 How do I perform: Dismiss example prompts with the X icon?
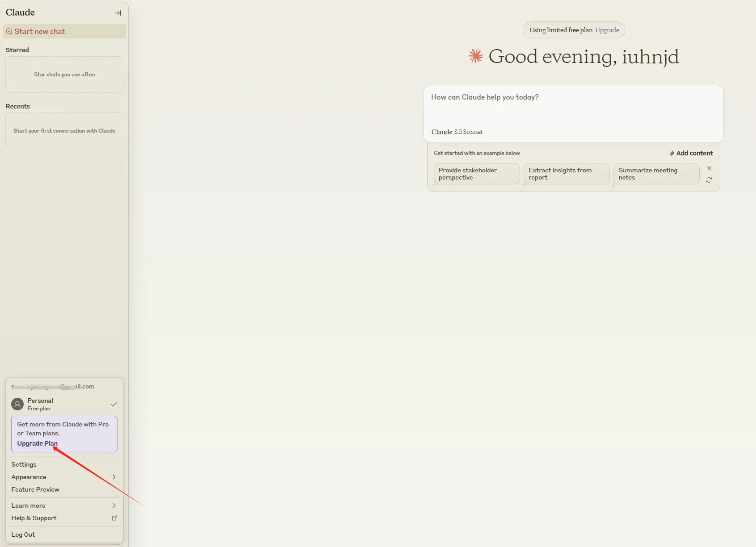[709, 168]
